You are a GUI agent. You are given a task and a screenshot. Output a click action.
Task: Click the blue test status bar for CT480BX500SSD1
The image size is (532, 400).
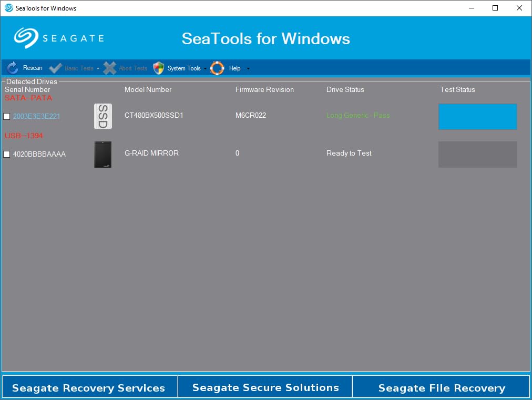point(478,116)
